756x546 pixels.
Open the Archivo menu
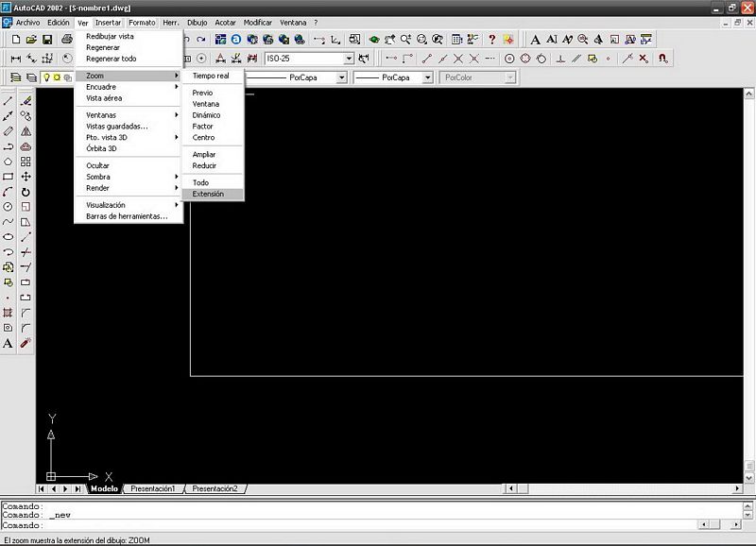(x=28, y=23)
